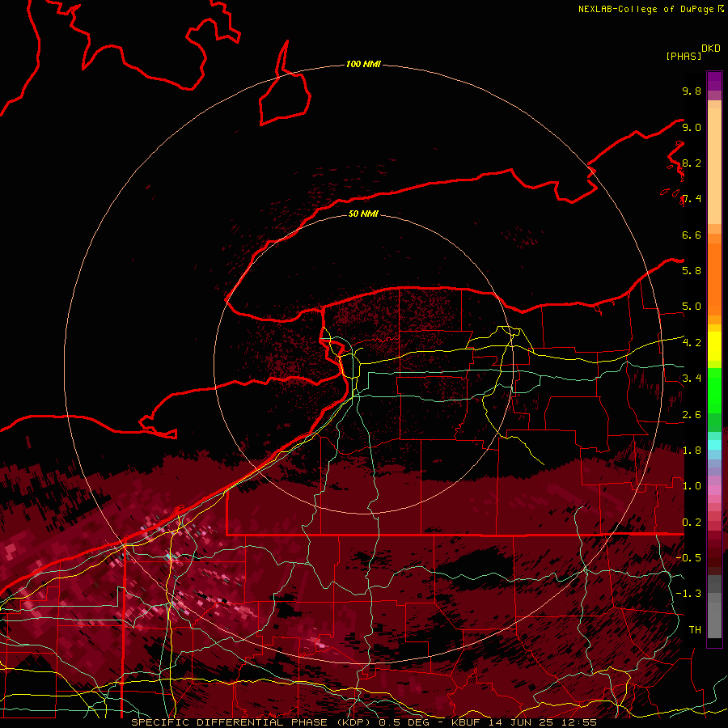This screenshot has height=728, width=728.
Task: Click the [PHAS] legend heading
Action: pyautogui.click(x=684, y=56)
